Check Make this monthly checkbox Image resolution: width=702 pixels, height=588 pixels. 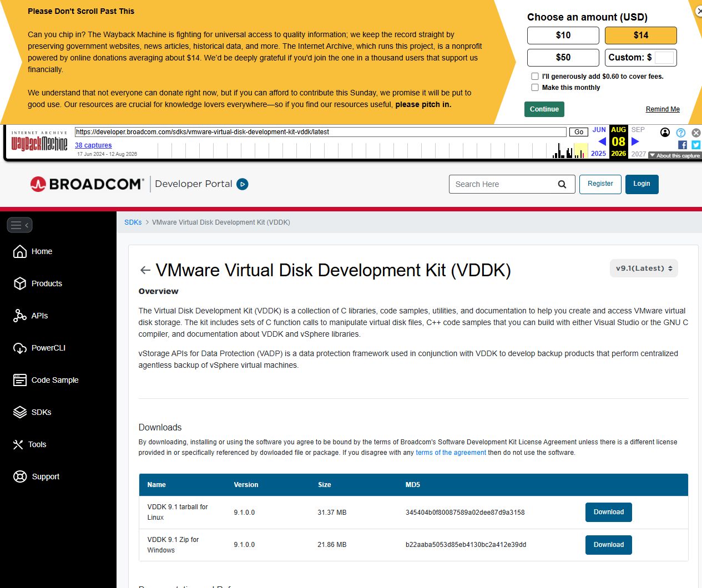535,88
